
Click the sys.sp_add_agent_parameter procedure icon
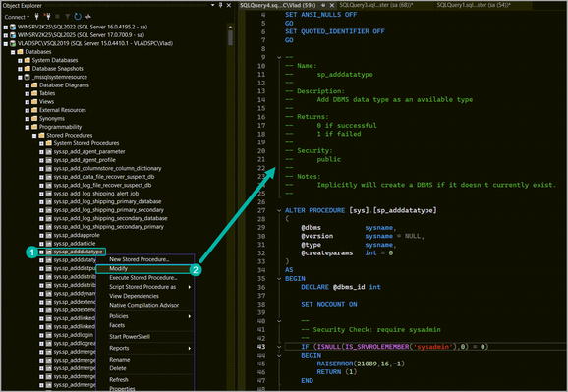(x=49, y=152)
